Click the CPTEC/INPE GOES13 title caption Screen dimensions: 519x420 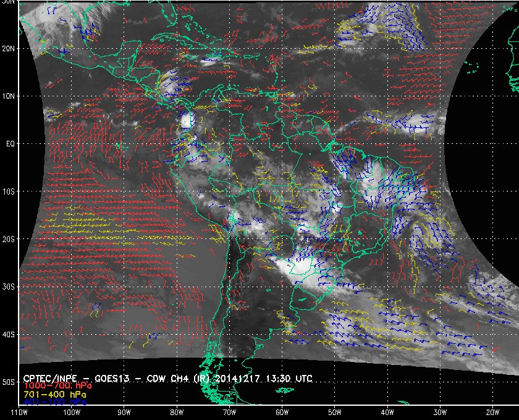(168, 379)
